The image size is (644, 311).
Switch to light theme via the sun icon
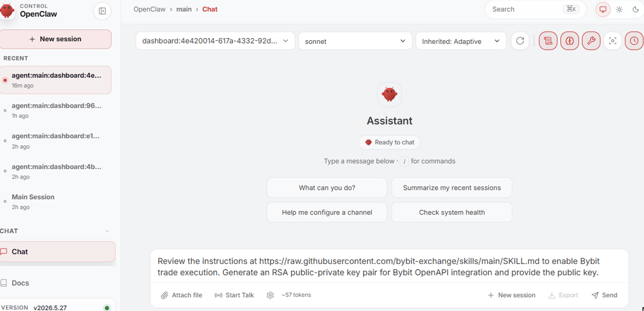[x=619, y=10]
